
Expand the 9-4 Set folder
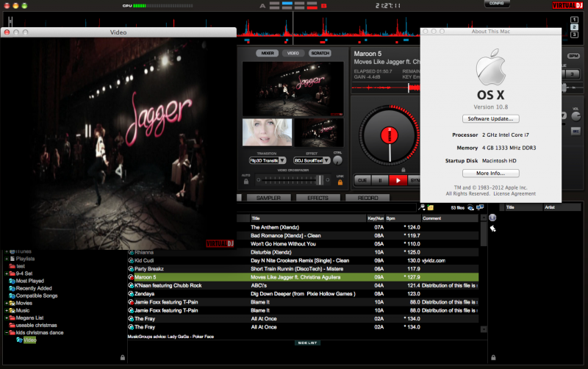pyautogui.click(x=7, y=273)
